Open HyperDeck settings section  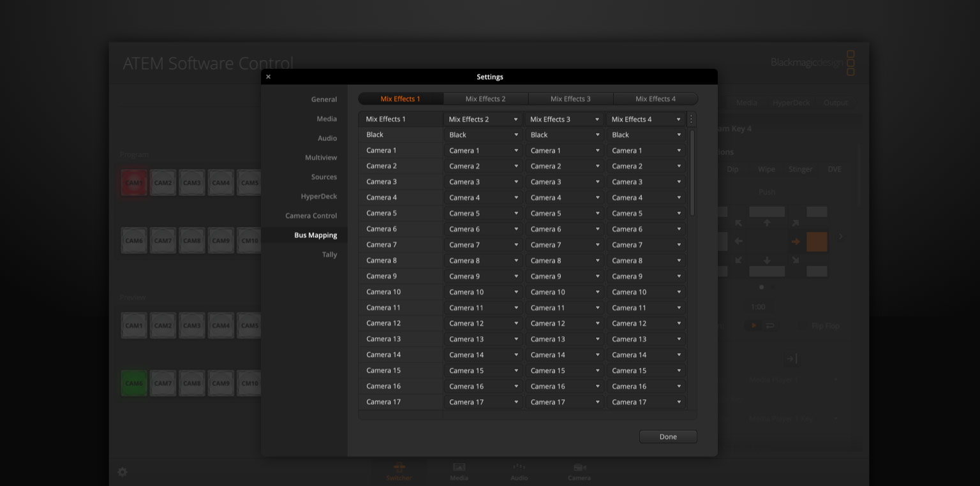[319, 196]
